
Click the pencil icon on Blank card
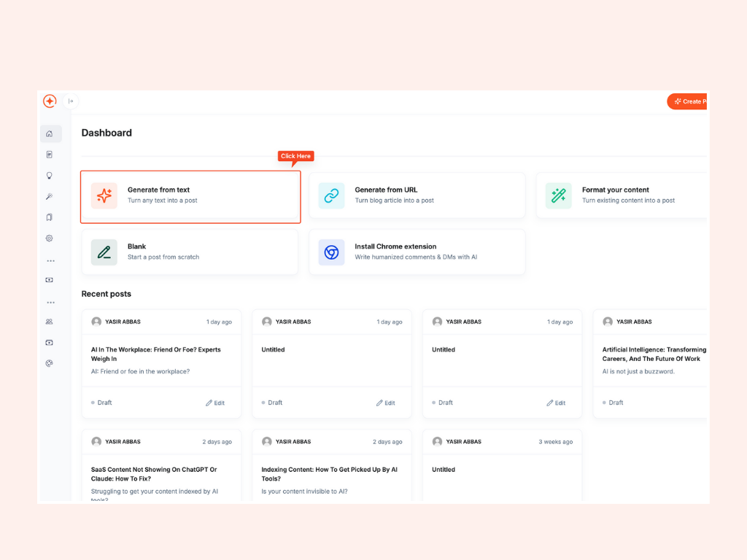pos(104,252)
